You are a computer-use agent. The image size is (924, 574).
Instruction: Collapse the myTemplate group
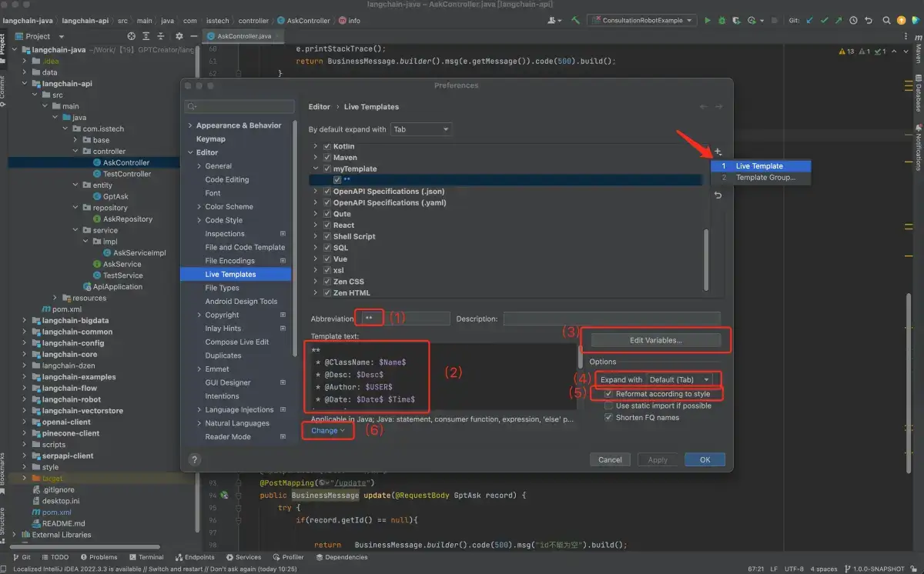(x=316, y=169)
